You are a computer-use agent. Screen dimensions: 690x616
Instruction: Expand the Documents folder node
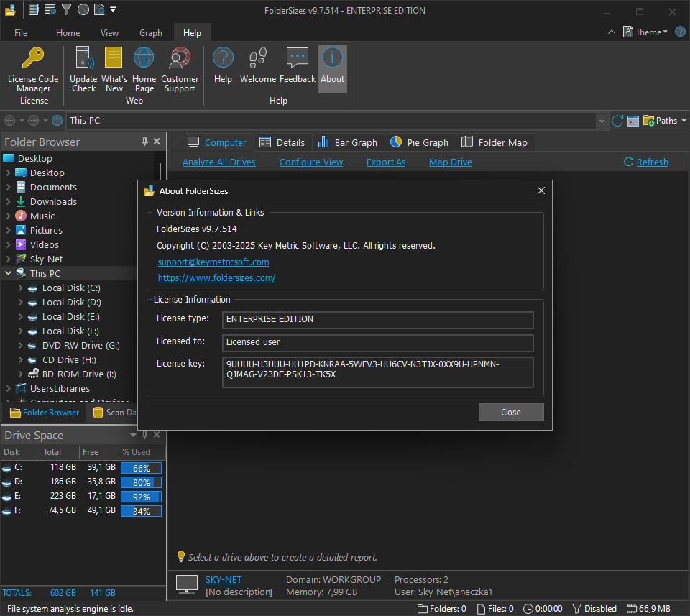(9, 187)
